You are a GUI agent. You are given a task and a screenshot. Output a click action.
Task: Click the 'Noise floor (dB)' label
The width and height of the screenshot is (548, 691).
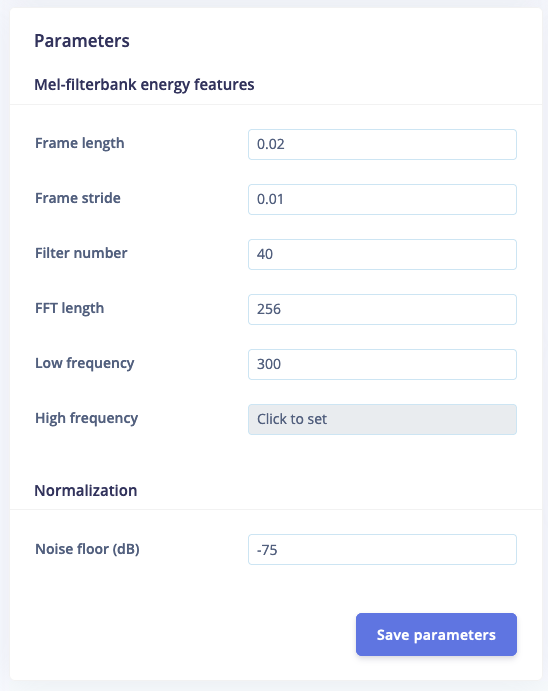tap(87, 549)
